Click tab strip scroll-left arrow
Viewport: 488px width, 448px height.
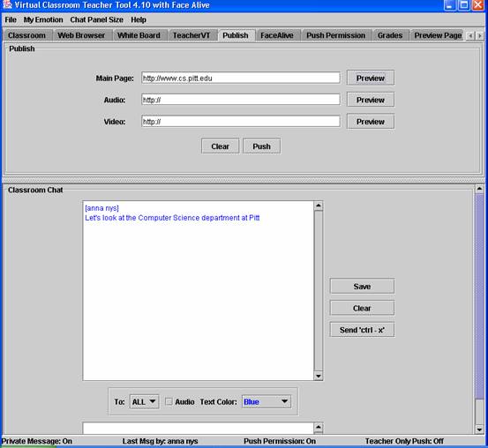(470, 36)
